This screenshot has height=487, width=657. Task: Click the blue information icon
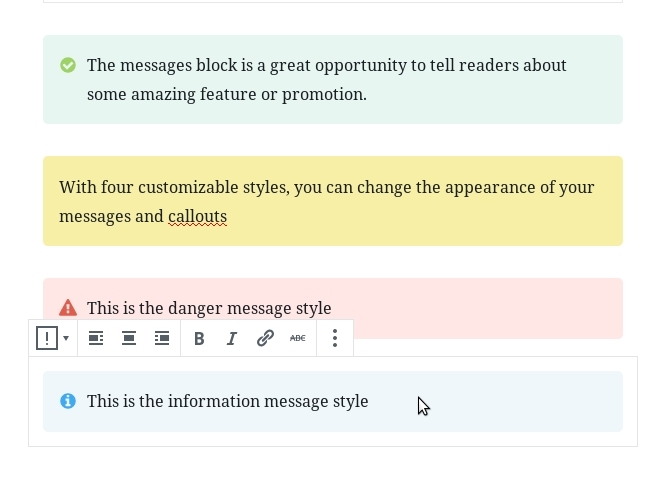point(68,401)
